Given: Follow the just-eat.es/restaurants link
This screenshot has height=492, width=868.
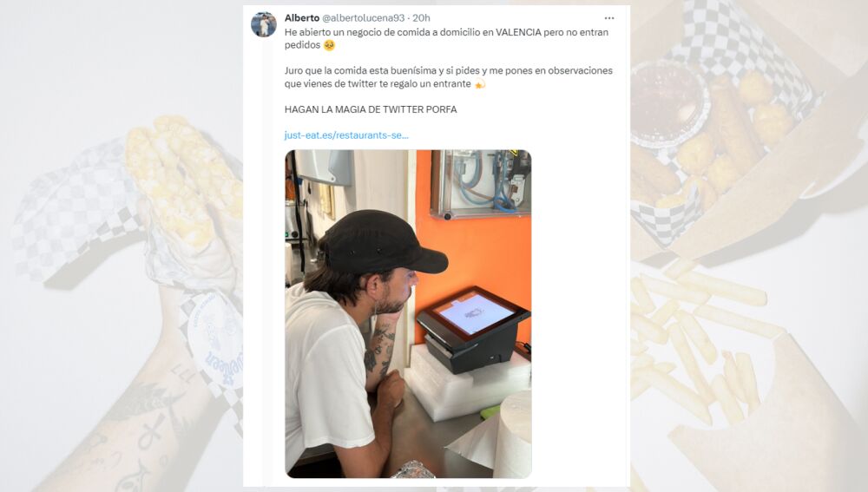Looking at the screenshot, I should 346,135.
